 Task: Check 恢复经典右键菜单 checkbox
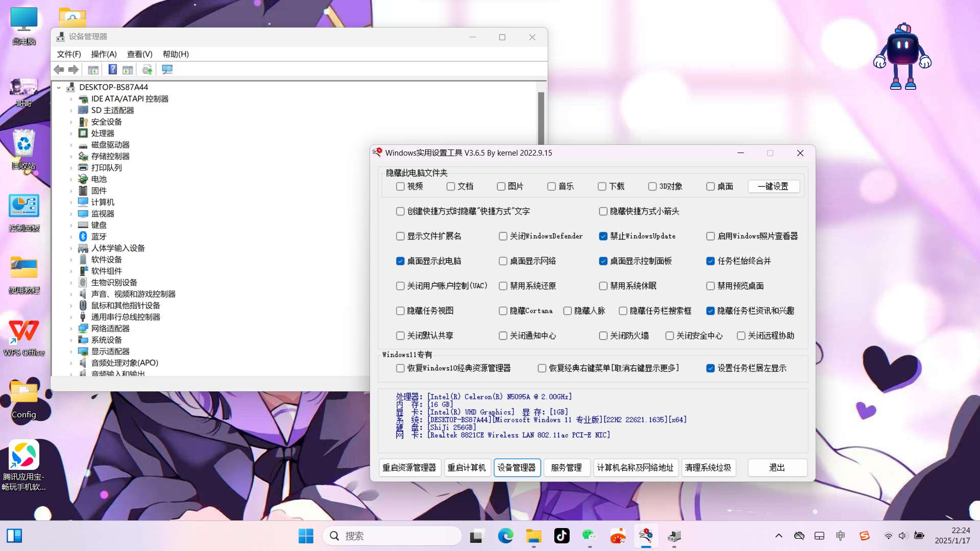tap(542, 368)
